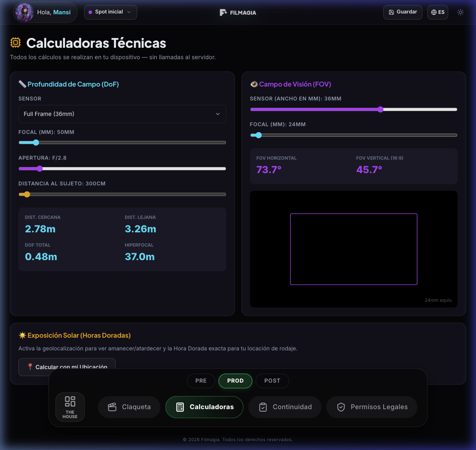Click Mansi's profile avatar

coord(24,12)
